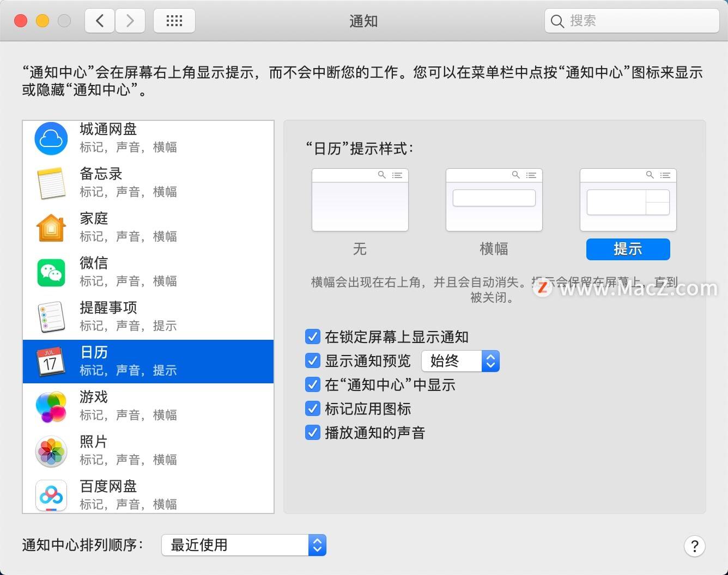Image resolution: width=728 pixels, height=575 pixels.
Task: Select the 提示 alert style thumbnail
Action: (x=628, y=200)
